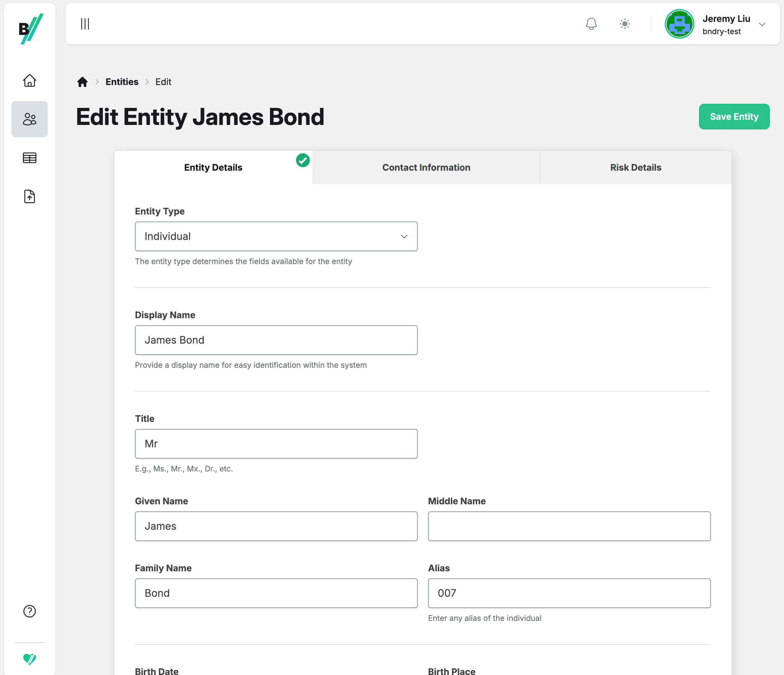
Task: Click the bndry-test organization text
Action: pyautogui.click(x=722, y=32)
